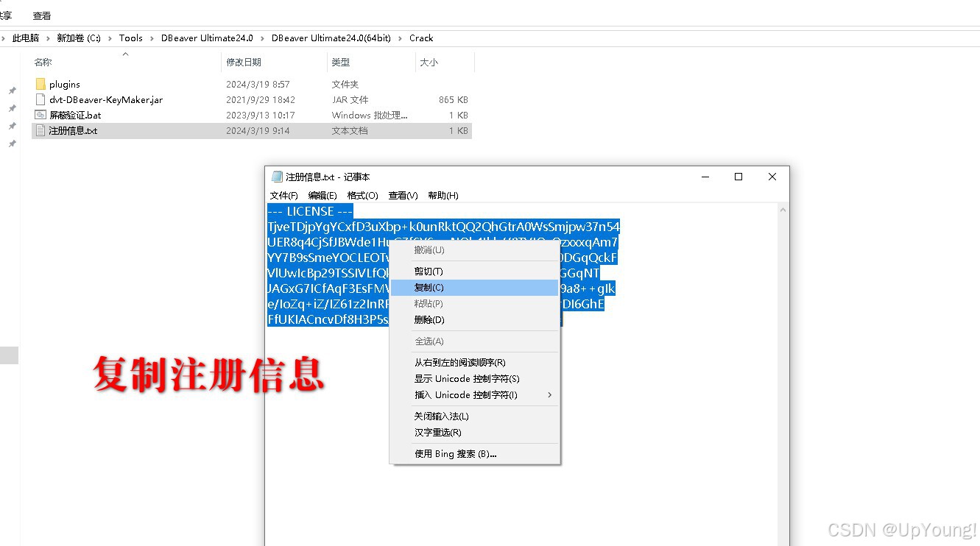Viewport: 980px width, 546px height.
Task: Choose 复制(C) in the context menu
Action: pyautogui.click(x=475, y=288)
